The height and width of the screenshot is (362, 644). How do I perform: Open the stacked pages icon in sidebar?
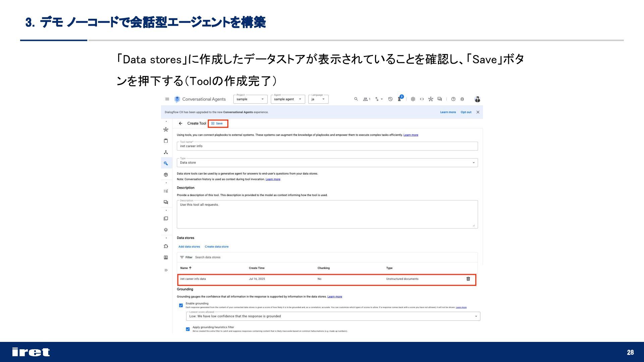click(x=166, y=219)
